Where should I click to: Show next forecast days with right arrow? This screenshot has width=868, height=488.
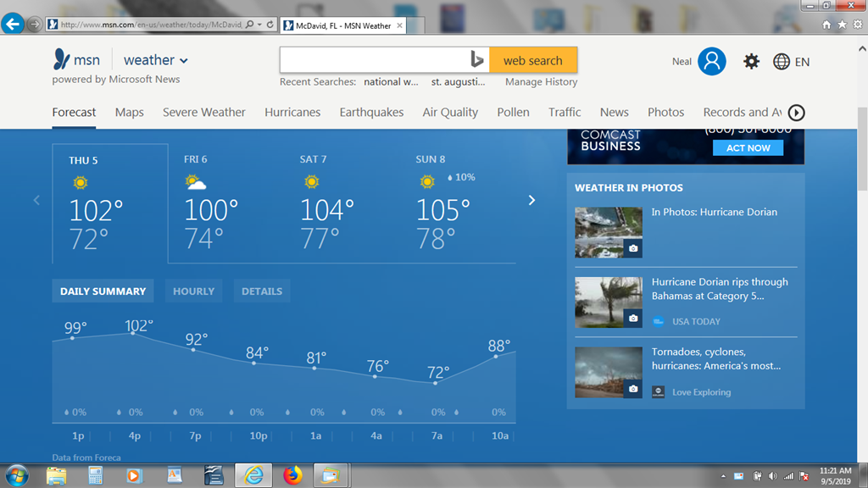click(x=531, y=200)
